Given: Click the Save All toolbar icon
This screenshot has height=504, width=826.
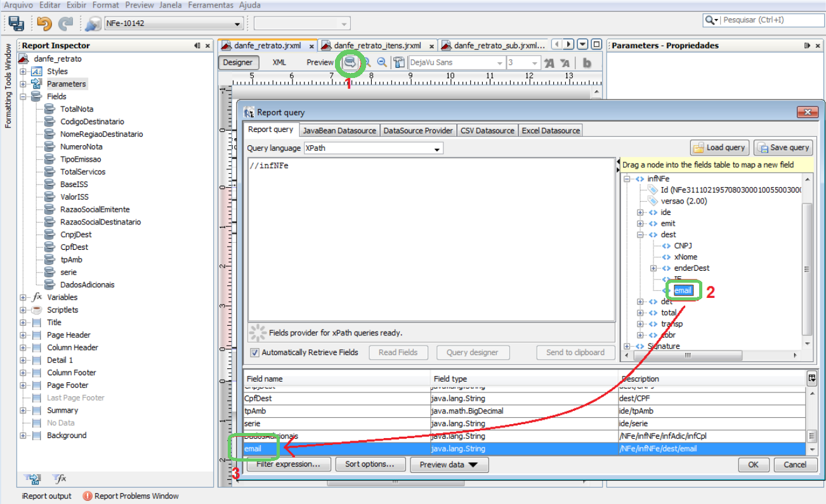Looking at the screenshot, I should coord(16,24).
